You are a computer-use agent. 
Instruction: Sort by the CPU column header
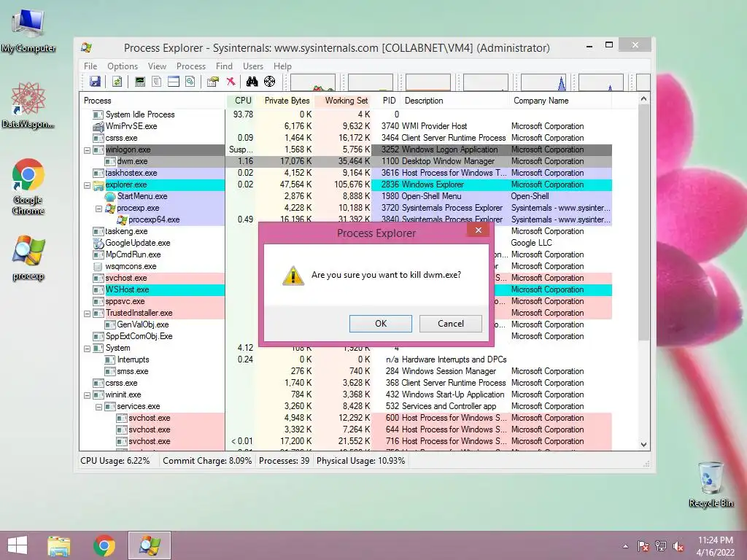point(242,101)
